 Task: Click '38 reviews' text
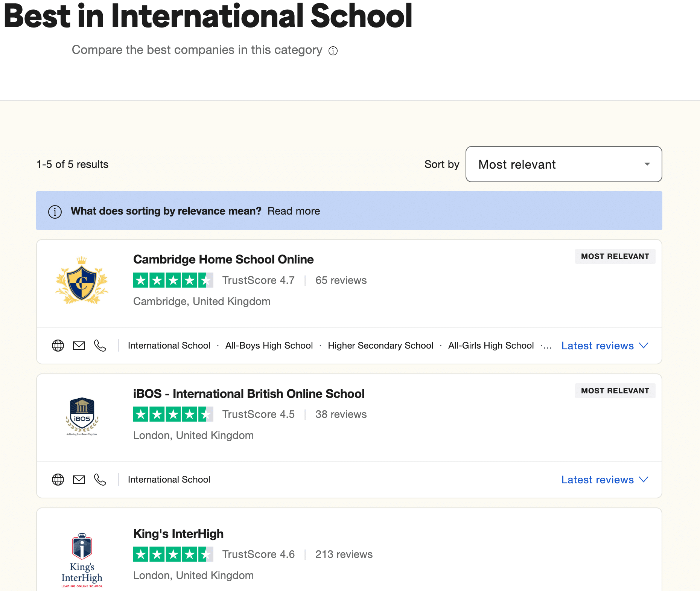coord(341,414)
